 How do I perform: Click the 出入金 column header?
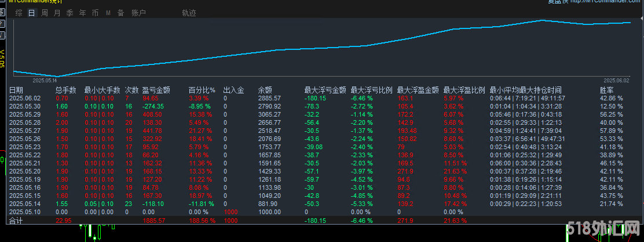pos(234,90)
